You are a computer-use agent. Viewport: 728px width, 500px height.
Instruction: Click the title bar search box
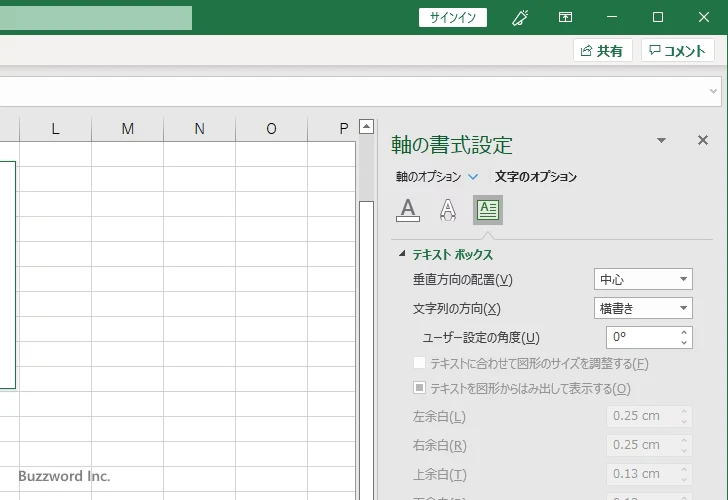click(96, 18)
